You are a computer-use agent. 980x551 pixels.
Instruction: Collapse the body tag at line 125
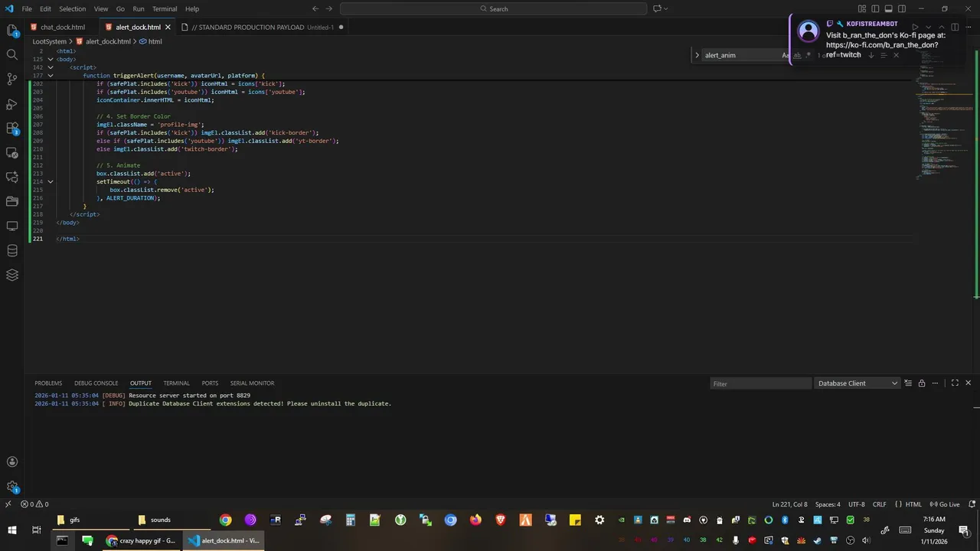pos(51,59)
